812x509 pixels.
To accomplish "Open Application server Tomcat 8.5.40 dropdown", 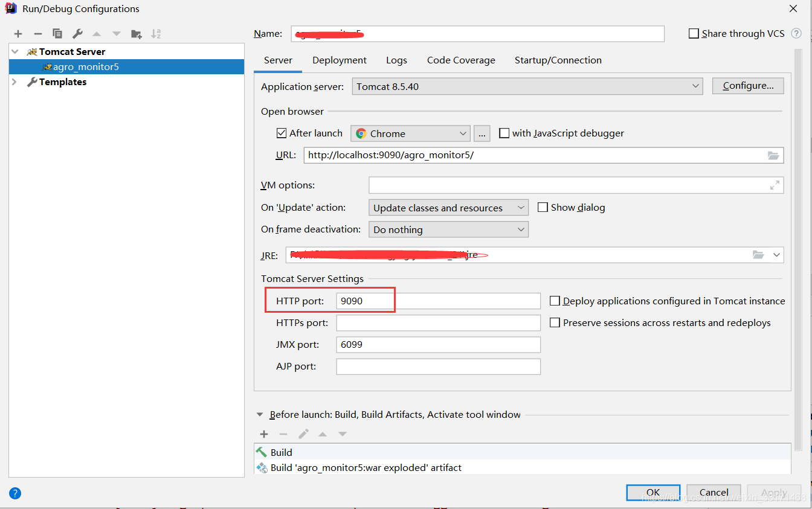I will tap(527, 86).
